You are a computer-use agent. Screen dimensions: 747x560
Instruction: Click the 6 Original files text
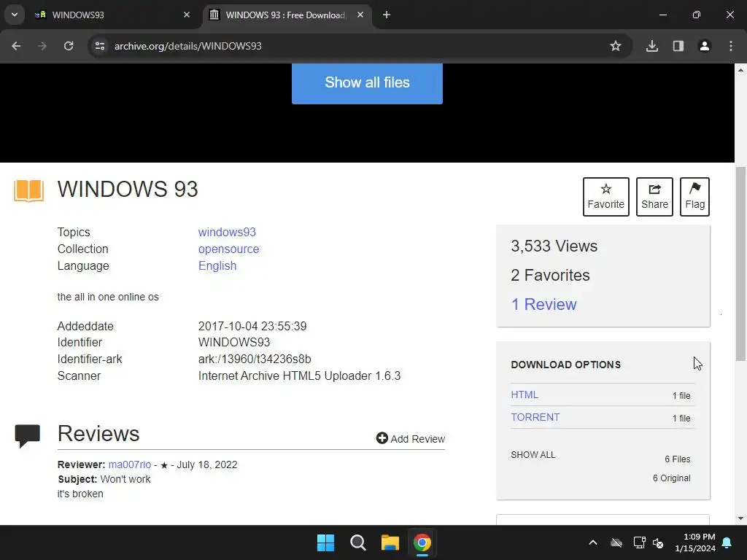671,478
